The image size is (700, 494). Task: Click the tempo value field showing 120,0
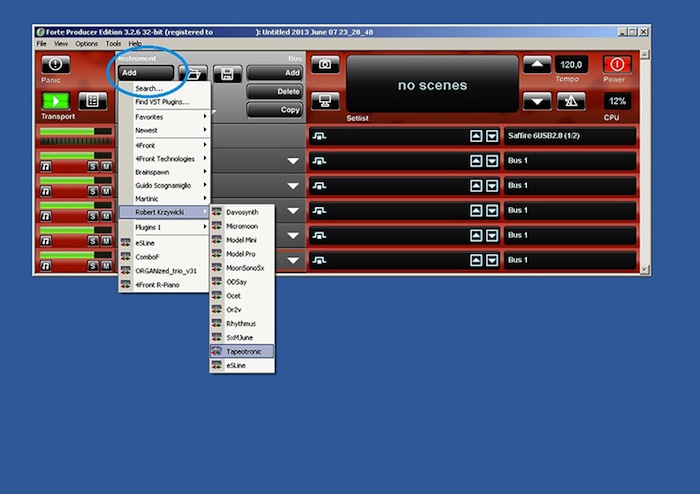pyautogui.click(x=571, y=65)
